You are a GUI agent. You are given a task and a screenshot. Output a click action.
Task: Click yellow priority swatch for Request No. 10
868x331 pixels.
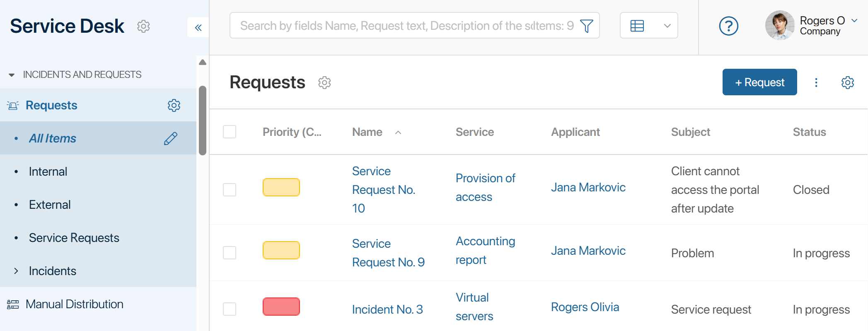[281, 187]
